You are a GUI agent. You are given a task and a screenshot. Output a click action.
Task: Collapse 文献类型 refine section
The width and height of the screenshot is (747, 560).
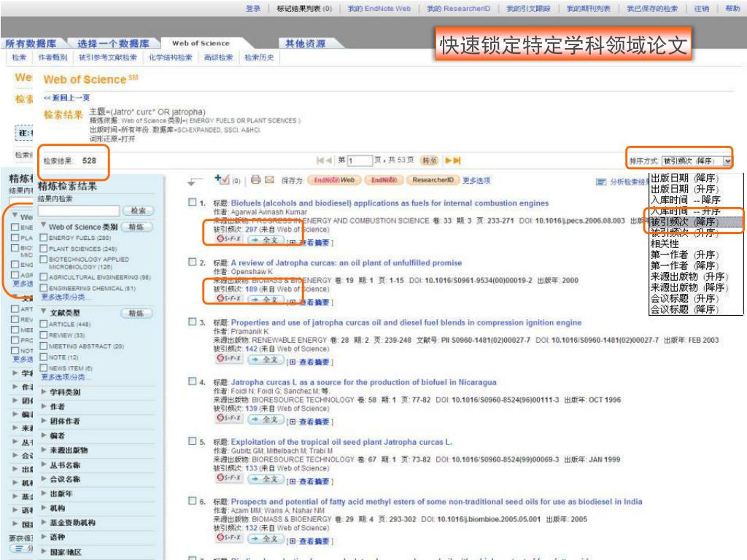[x=43, y=312]
